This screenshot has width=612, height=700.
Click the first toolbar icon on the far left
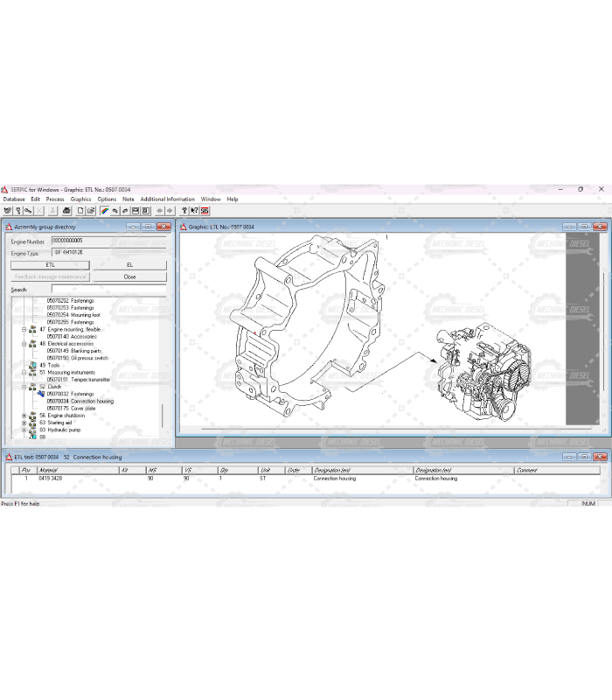click(7, 211)
